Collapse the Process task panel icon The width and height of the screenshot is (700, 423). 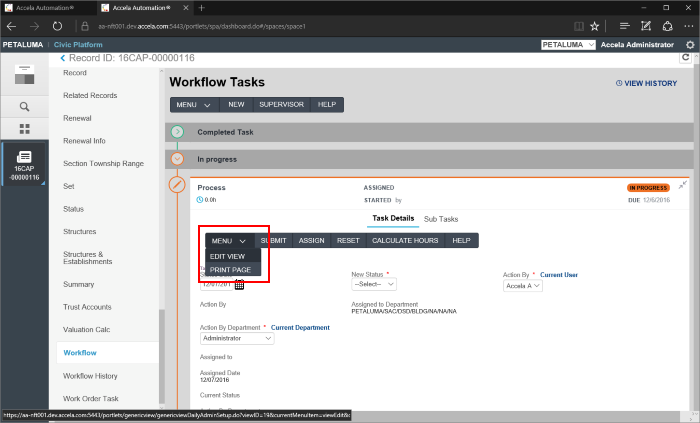tap(683, 185)
